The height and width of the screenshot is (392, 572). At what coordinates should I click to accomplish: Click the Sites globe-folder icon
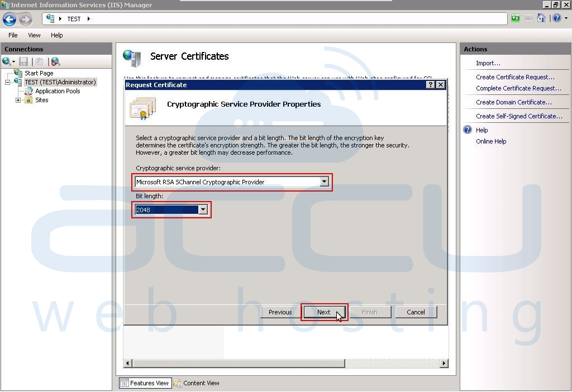point(28,100)
